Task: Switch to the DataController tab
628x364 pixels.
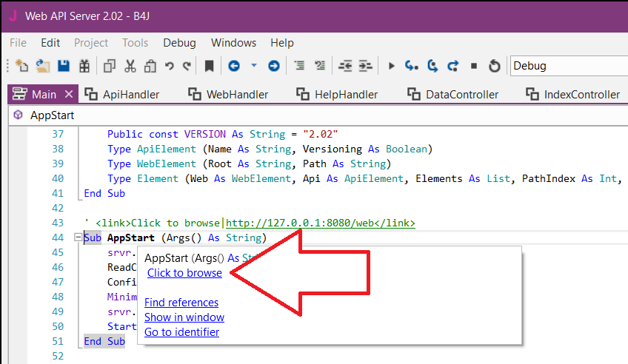Action: click(453, 95)
